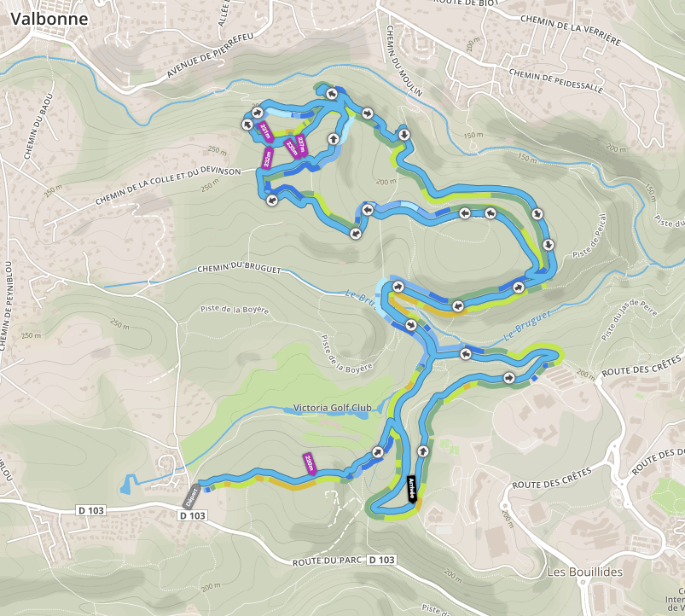Click the Victoria Golf Club label

pyautogui.click(x=332, y=408)
